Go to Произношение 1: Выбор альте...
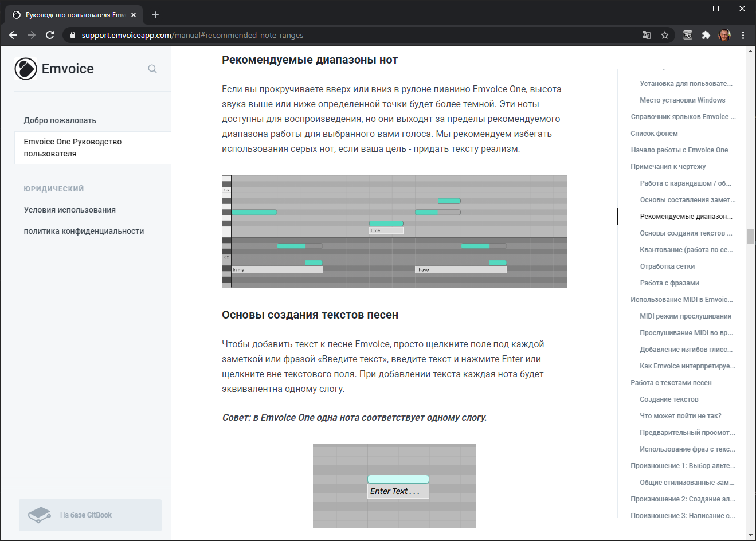 pyautogui.click(x=683, y=466)
